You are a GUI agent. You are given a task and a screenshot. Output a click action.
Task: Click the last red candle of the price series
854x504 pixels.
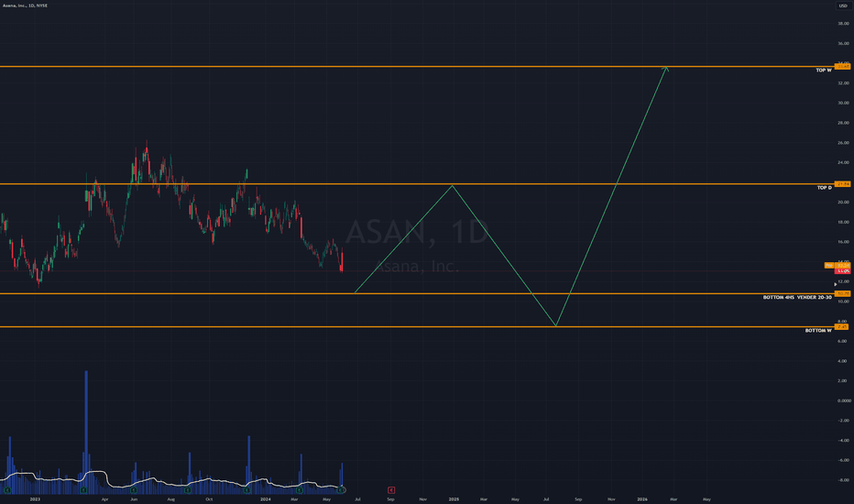pyautogui.click(x=342, y=262)
